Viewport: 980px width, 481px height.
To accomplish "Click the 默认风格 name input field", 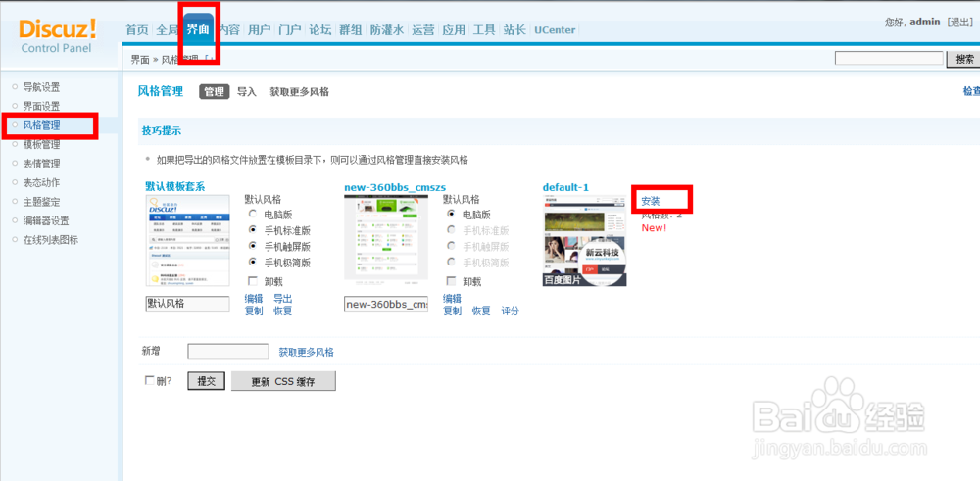I will click(x=187, y=304).
